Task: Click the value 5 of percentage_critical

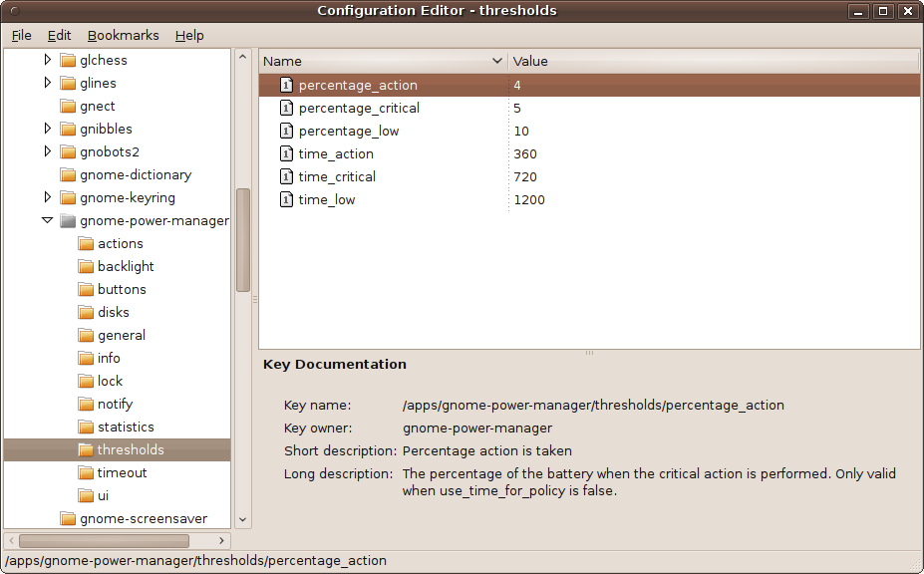Action: [516, 108]
